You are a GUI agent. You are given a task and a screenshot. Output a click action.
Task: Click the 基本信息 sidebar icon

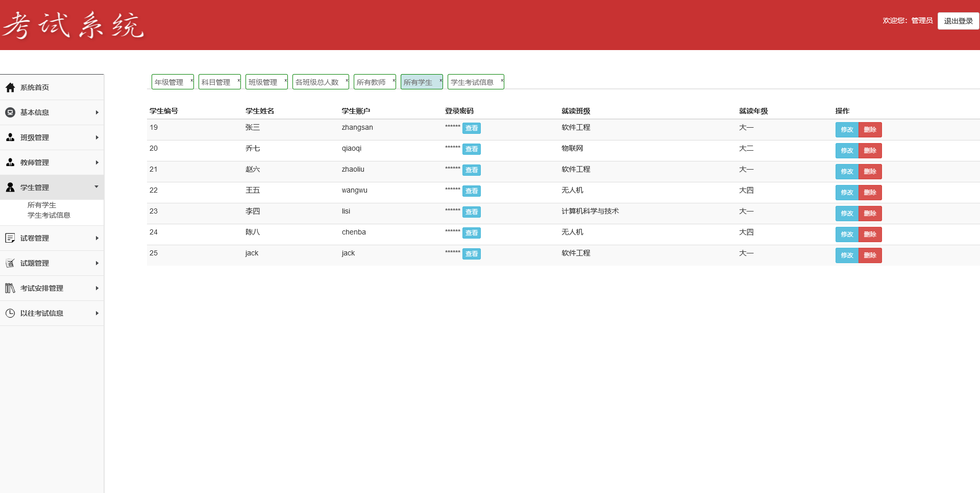(x=10, y=112)
